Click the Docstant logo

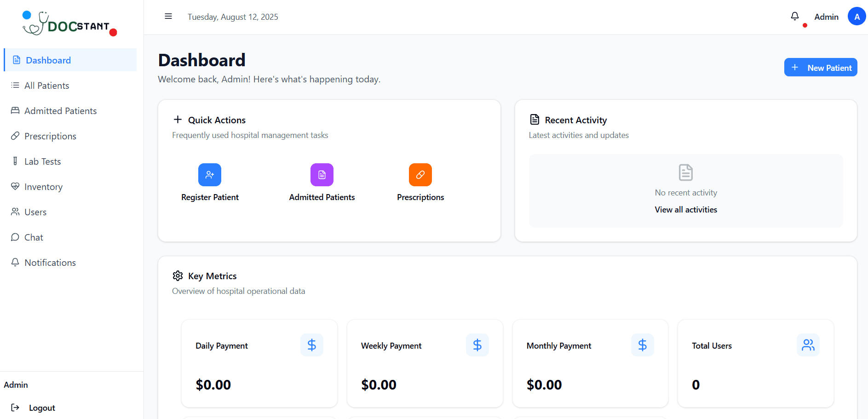click(x=69, y=24)
